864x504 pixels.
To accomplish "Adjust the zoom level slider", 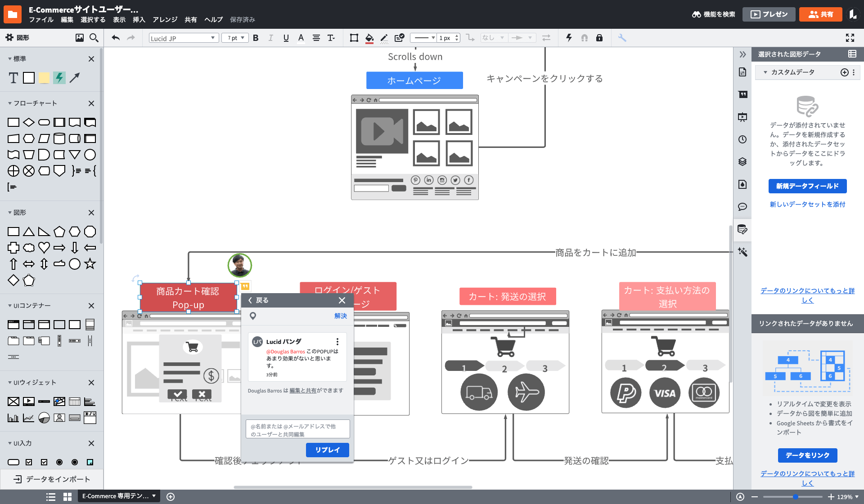I will point(795,497).
